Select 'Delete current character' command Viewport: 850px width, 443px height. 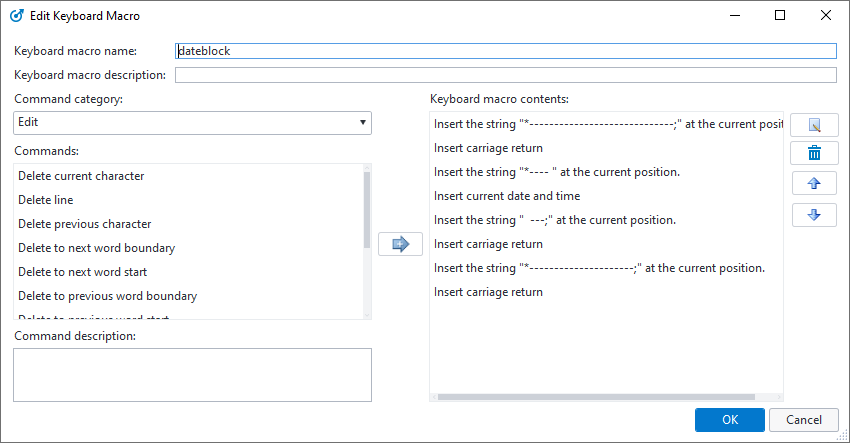click(x=81, y=176)
